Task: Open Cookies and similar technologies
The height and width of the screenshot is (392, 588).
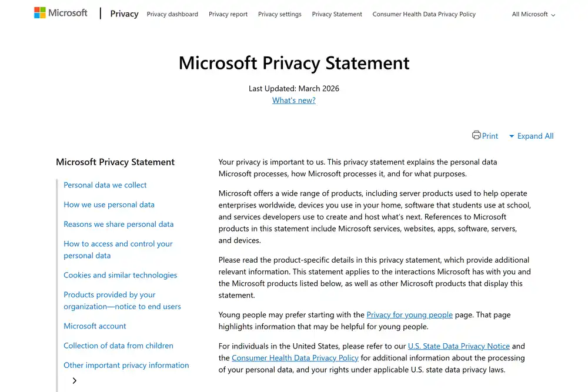Action: pos(120,275)
